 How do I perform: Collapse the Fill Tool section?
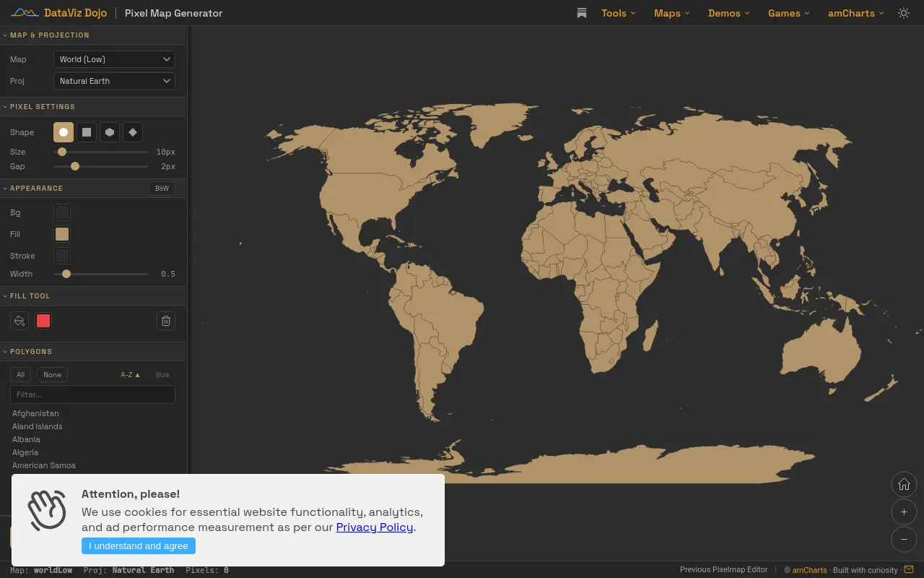coord(92,296)
